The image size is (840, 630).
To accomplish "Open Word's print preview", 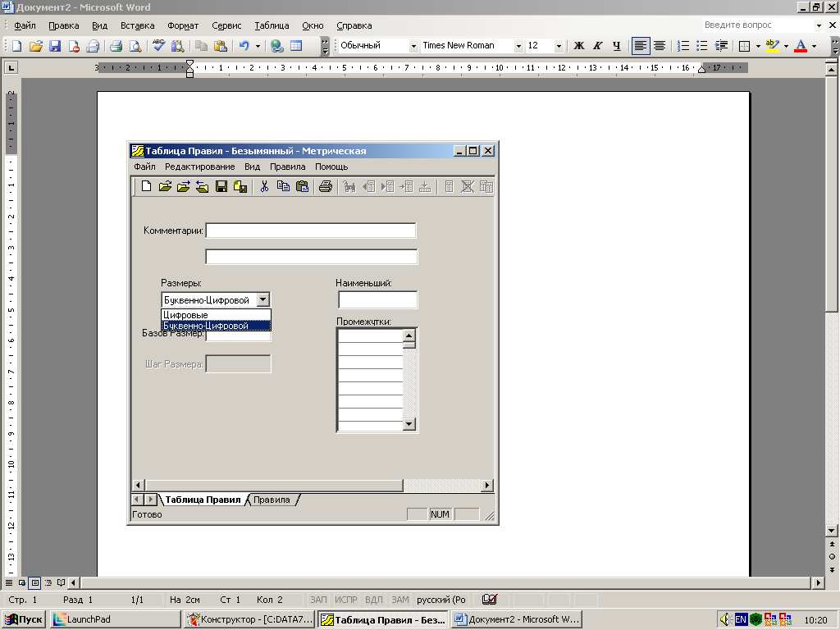I will [x=135, y=46].
